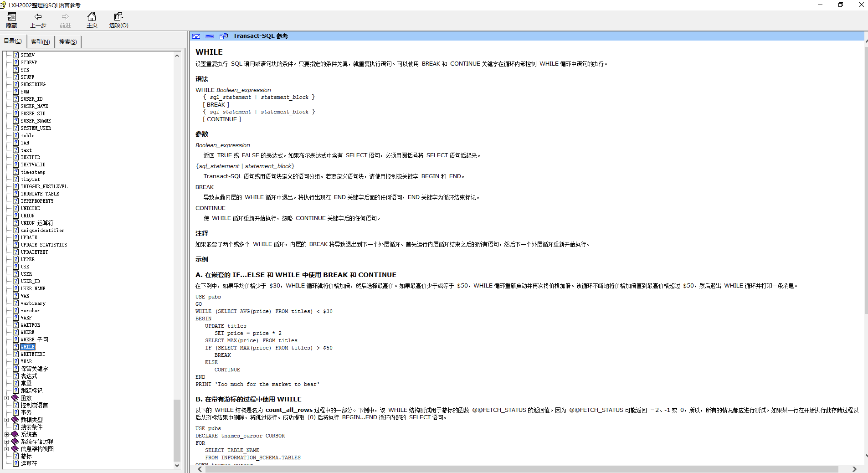Select the WHILE topic in the tree

pos(28,347)
